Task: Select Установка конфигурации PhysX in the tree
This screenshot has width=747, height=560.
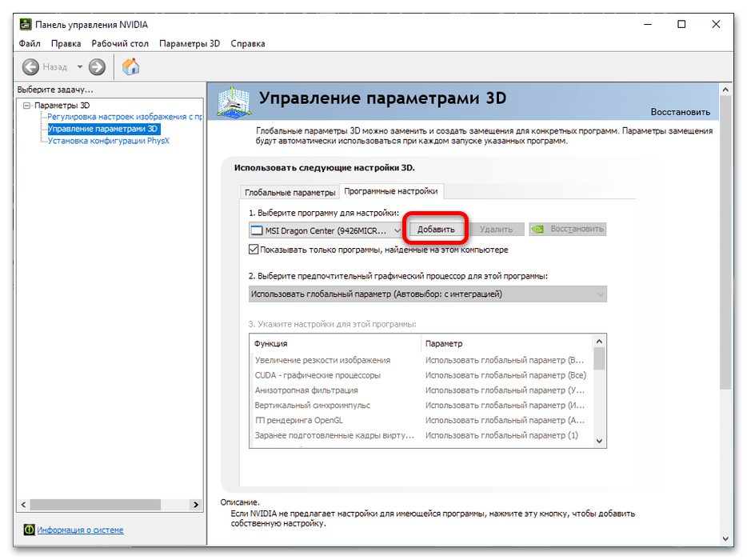Action: click(x=108, y=141)
